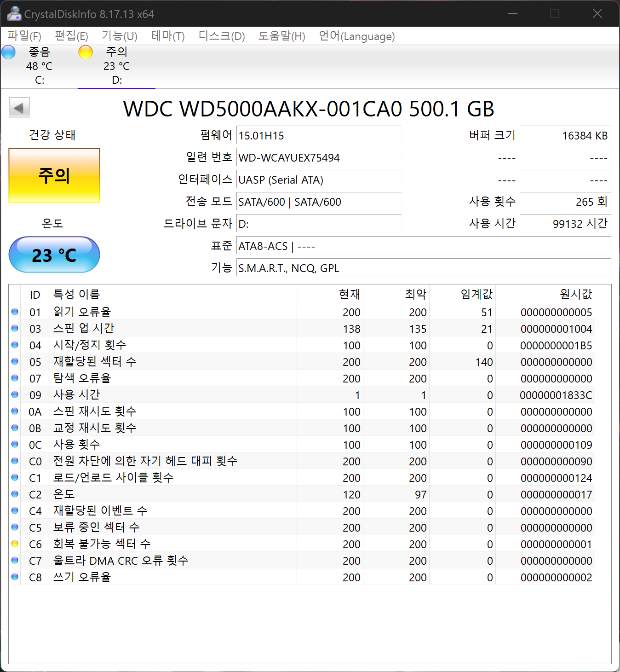Click status dot of ID 01 읽기 오류율

(x=15, y=312)
